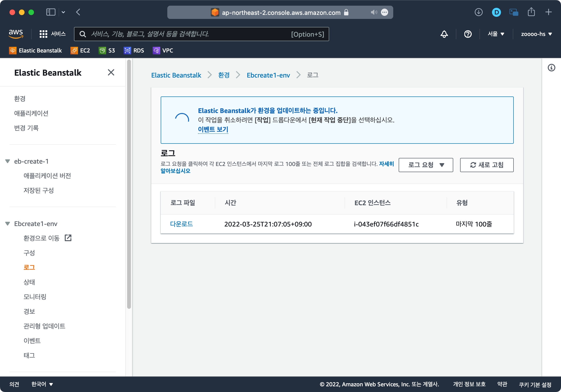Select 애플리케이션 in side navigation
Screen dimensions: 561x392
[x=31, y=113]
